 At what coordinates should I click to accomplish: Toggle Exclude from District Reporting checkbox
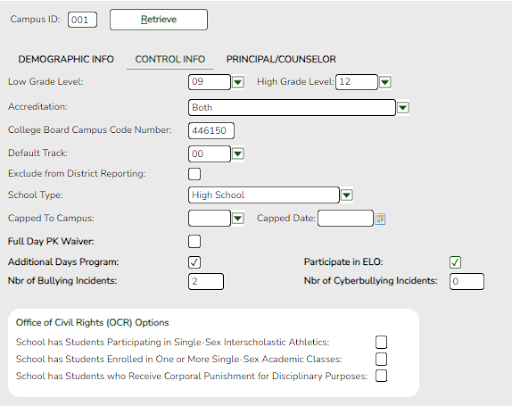pos(195,174)
